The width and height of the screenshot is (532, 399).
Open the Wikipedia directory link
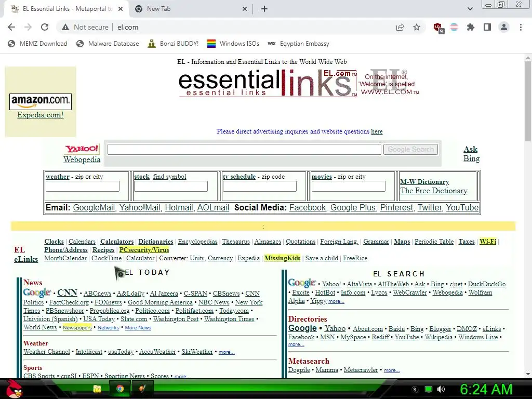pos(438,337)
